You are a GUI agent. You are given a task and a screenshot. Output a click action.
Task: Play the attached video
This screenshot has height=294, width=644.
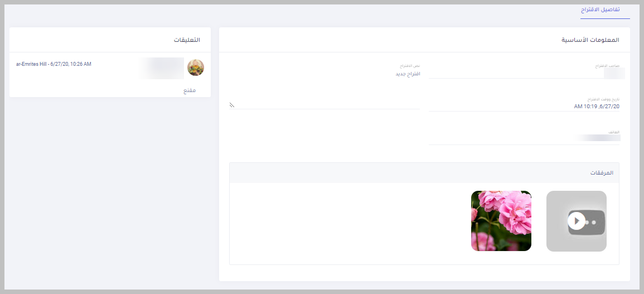tap(576, 221)
